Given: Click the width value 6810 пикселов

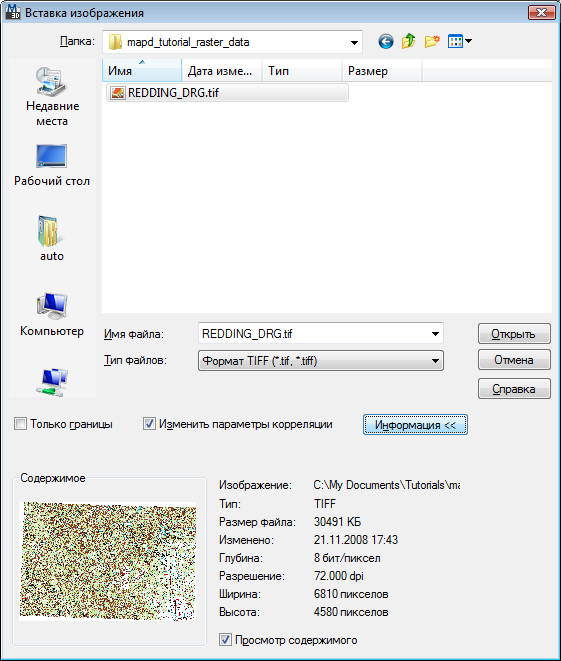Looking at the screenshot, I should coord(351,594).
